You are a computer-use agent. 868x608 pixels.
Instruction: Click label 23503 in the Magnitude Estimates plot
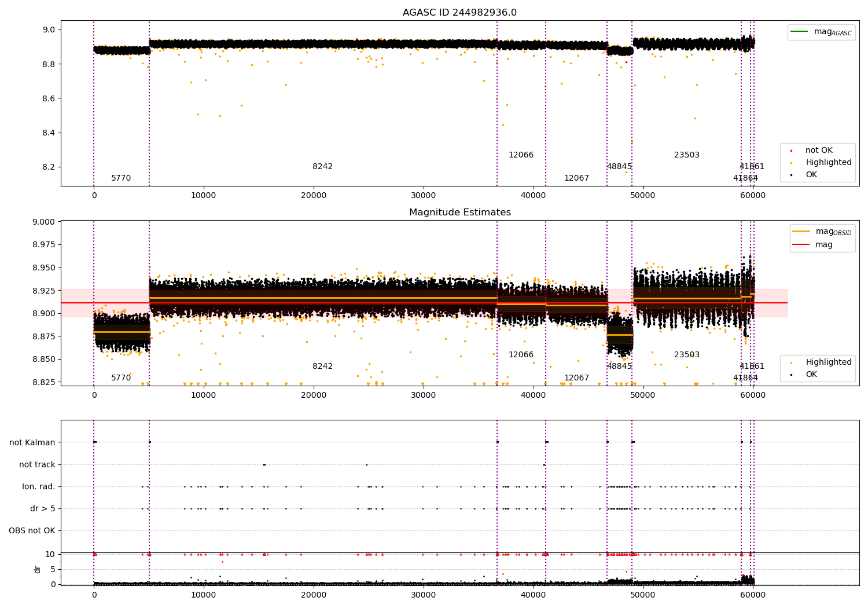[687, 355]
